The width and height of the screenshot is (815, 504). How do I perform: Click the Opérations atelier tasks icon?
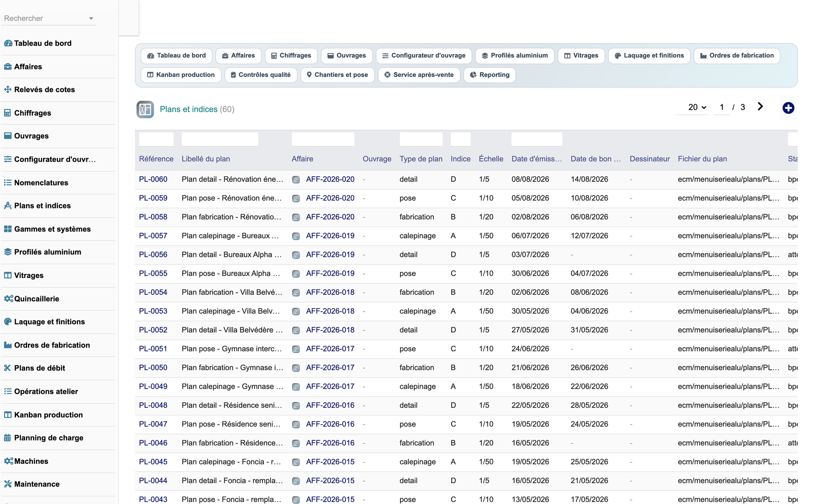coord(8,392)
